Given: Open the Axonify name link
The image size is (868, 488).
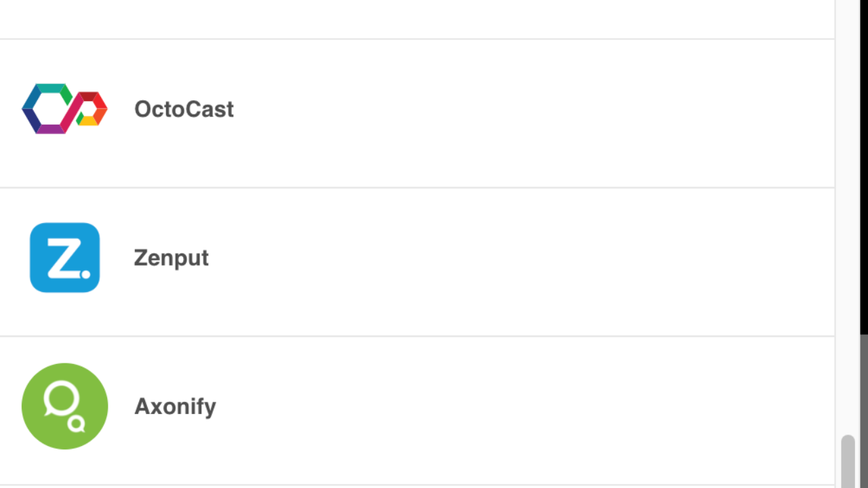Looking at the screenshot, I should tap(175, 407).
